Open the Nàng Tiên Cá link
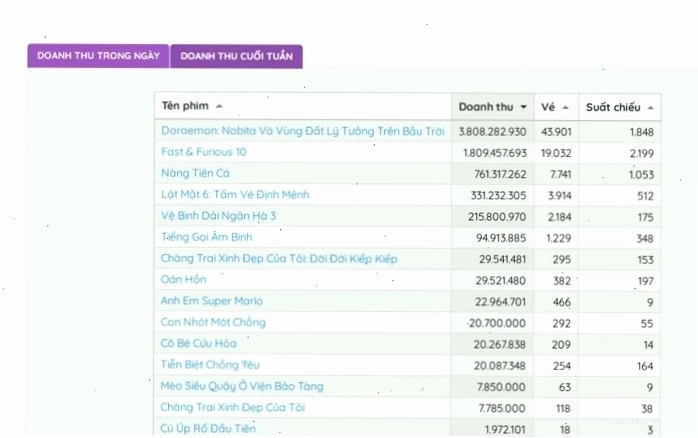Image resolution: width=698 pixels, height=438 pixels. [x=195, y=173]
